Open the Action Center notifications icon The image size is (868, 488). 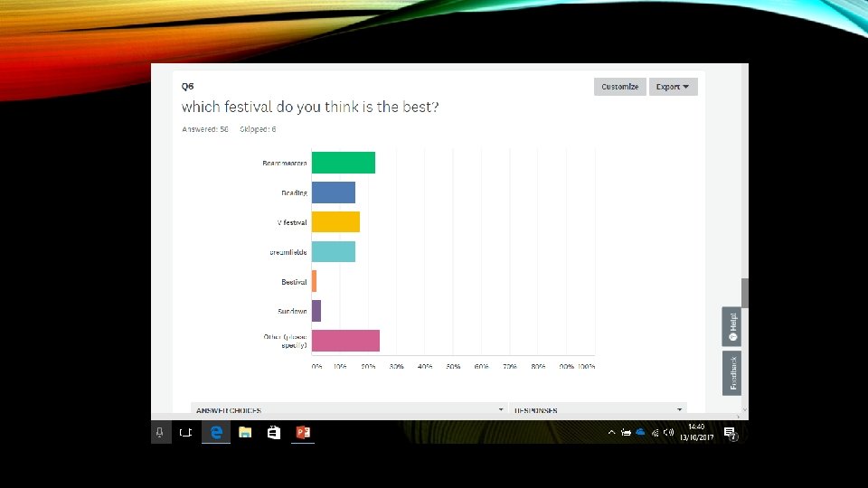731,433
